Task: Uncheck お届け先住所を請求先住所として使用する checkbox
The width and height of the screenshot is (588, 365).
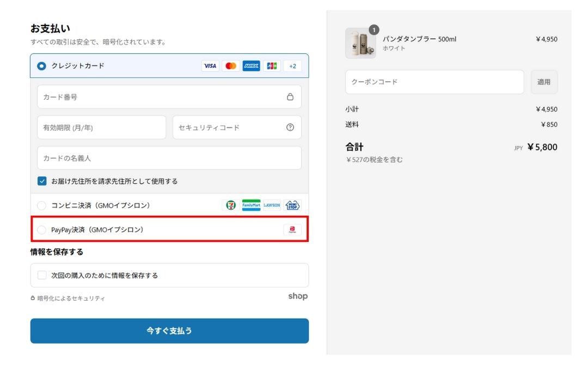Action: click(x=42, y=181)
